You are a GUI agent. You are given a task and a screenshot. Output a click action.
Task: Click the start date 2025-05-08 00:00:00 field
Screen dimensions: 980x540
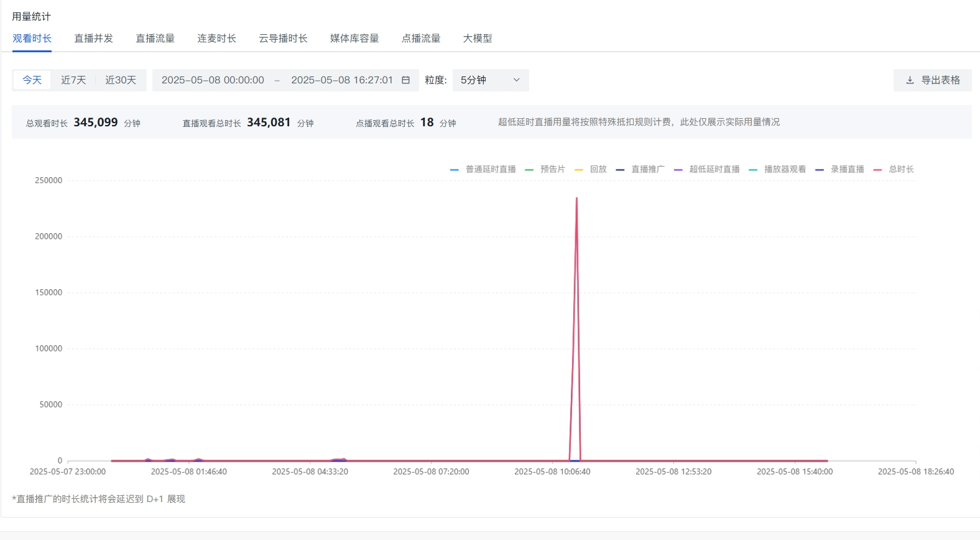(x=213, y=80)
